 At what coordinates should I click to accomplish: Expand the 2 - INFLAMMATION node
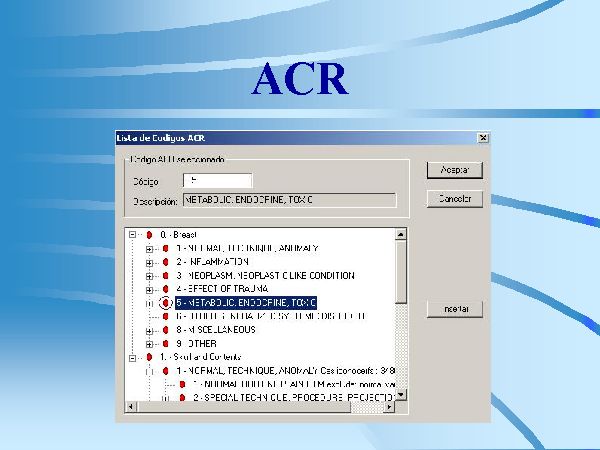[150, 261]
